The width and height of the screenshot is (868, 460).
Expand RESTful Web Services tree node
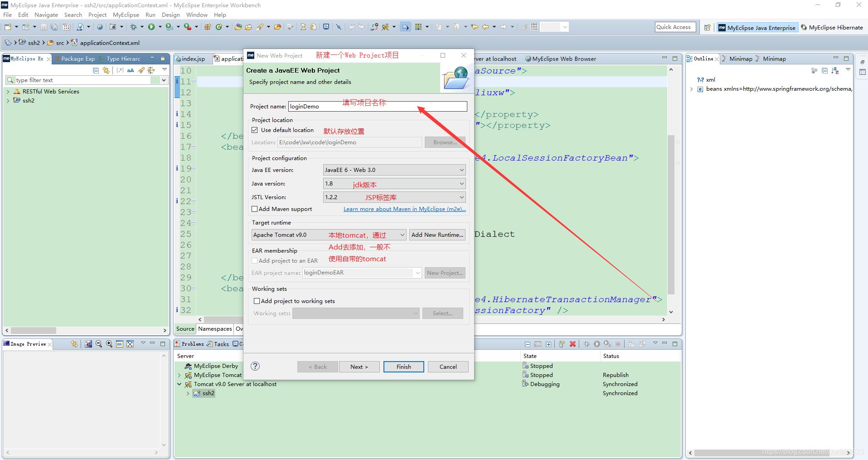[x=8, y=92]
